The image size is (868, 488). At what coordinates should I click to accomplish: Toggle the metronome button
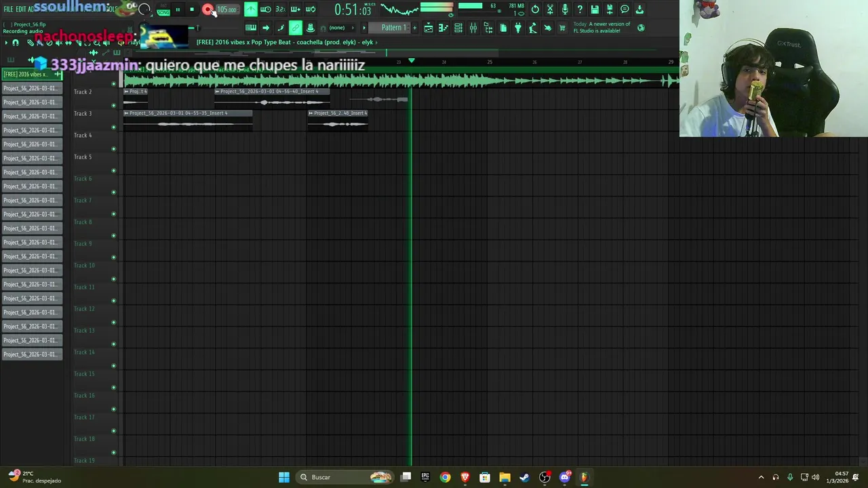click(251, 9)
